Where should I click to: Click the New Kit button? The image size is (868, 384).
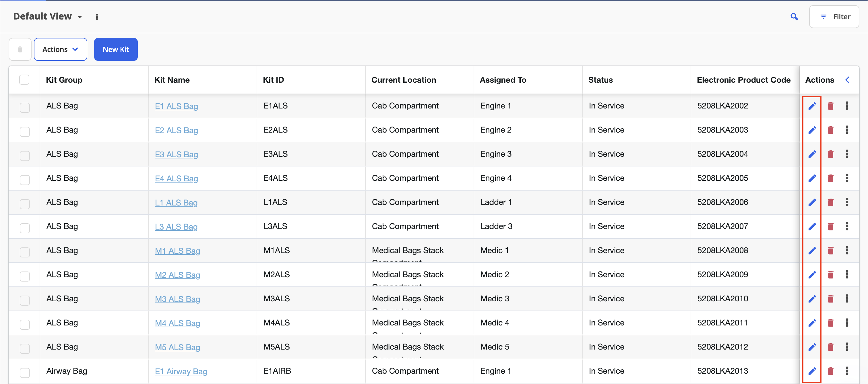(x=116, y=49)
